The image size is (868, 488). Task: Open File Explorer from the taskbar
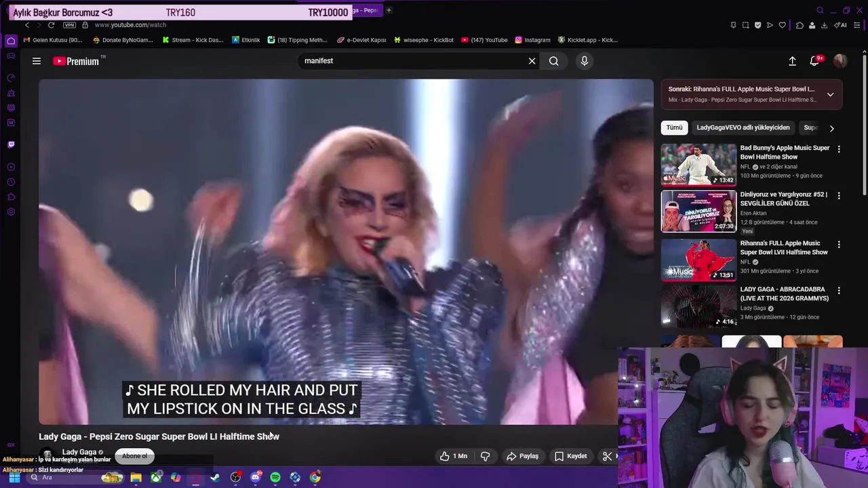(x=136, y=477)
